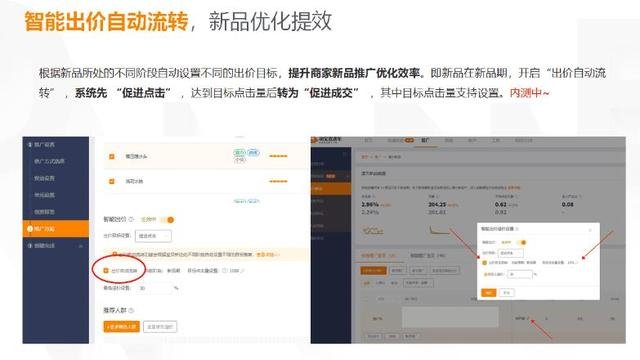Toggle the 智能出价 switch in left screenshot
The image size is (640, 360).
click(x=168, y=220)
